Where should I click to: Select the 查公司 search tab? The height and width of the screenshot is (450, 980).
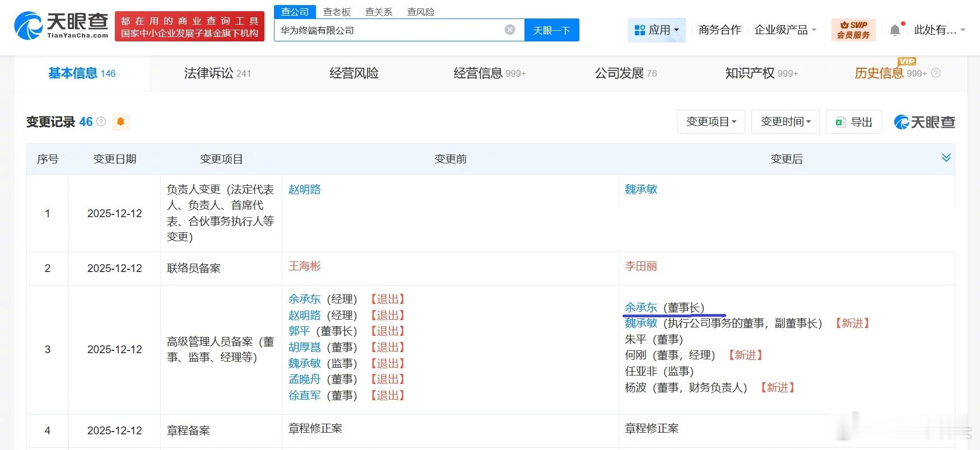coord(295,12)
